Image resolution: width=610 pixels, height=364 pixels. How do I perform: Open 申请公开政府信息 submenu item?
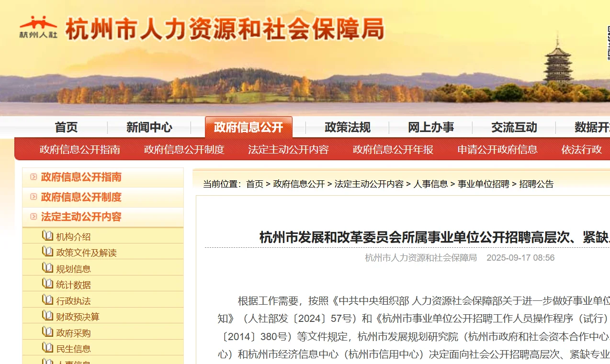(497, 149)
